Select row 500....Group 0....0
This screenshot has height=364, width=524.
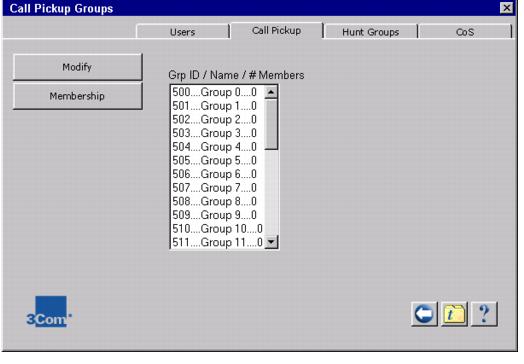217,92
